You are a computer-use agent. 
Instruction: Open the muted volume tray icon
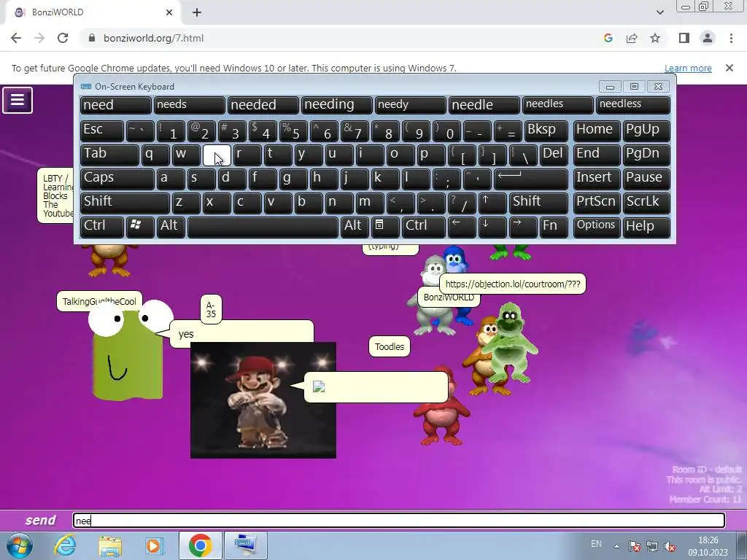(x=670, y=545)
